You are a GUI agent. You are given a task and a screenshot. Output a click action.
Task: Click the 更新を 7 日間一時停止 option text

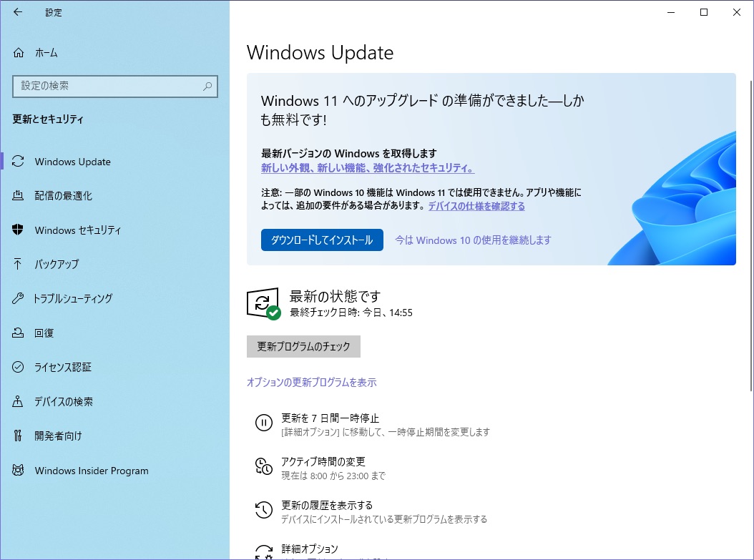pyautogui.click(x=331, y=418)
